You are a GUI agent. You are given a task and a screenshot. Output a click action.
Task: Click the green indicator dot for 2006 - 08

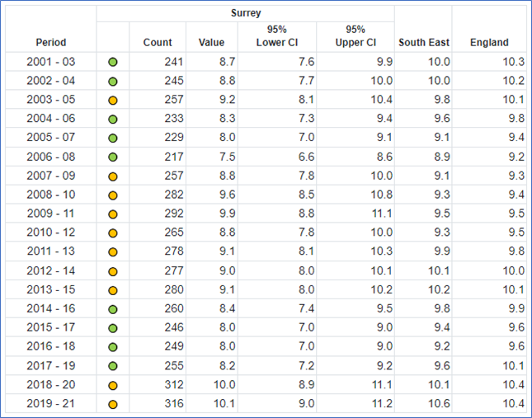tap(113, 157)
